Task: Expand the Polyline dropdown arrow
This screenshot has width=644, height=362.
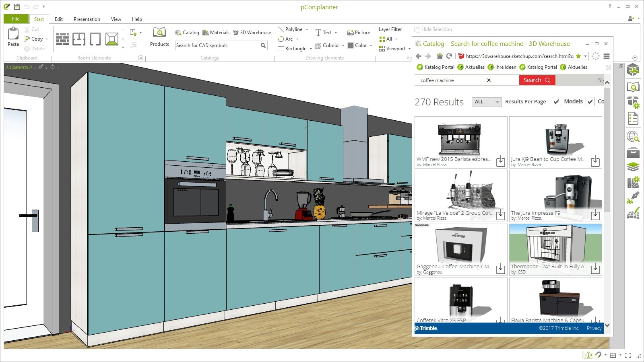Action: click(x=307, y=29)
